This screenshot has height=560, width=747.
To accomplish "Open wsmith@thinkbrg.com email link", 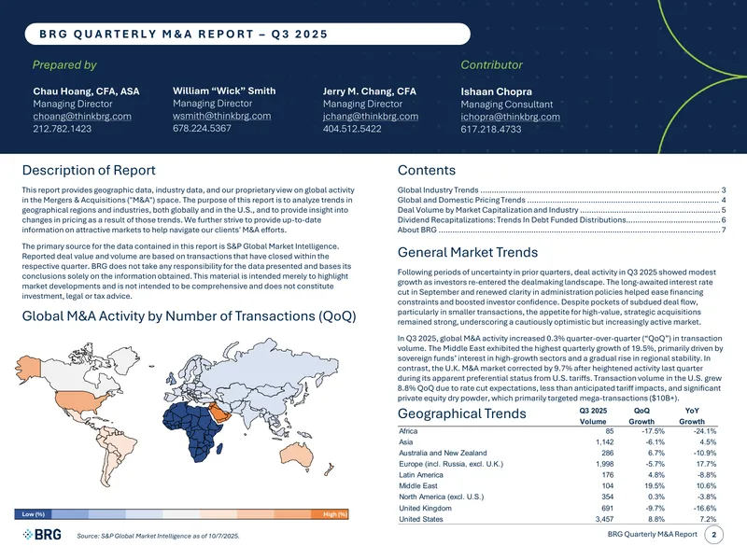I will click(221, 116).
